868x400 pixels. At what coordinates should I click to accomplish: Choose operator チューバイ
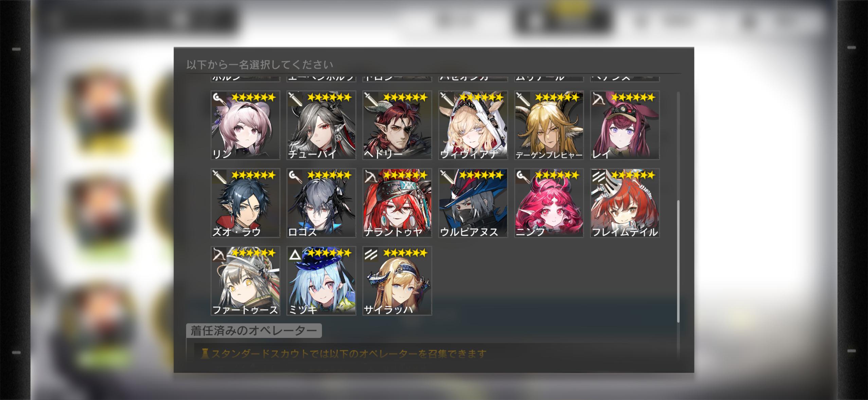coord(321,125)
